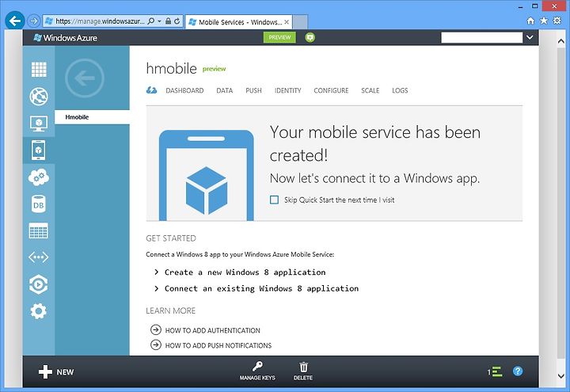Image resolution: width=570 pixels, height=392 pixels.
Task: Select the Mobile Services browser tab
Action: coord(238,22)
